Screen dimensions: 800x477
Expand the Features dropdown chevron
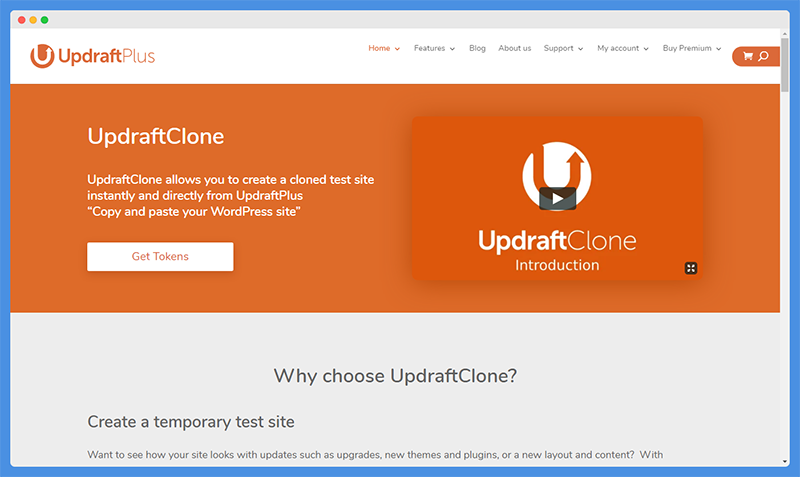453,49
